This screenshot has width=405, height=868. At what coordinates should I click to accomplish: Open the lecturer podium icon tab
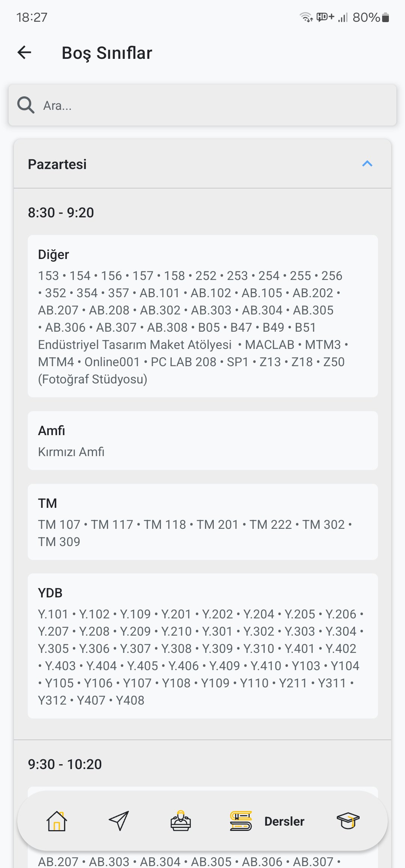click(x=181, y=821)
